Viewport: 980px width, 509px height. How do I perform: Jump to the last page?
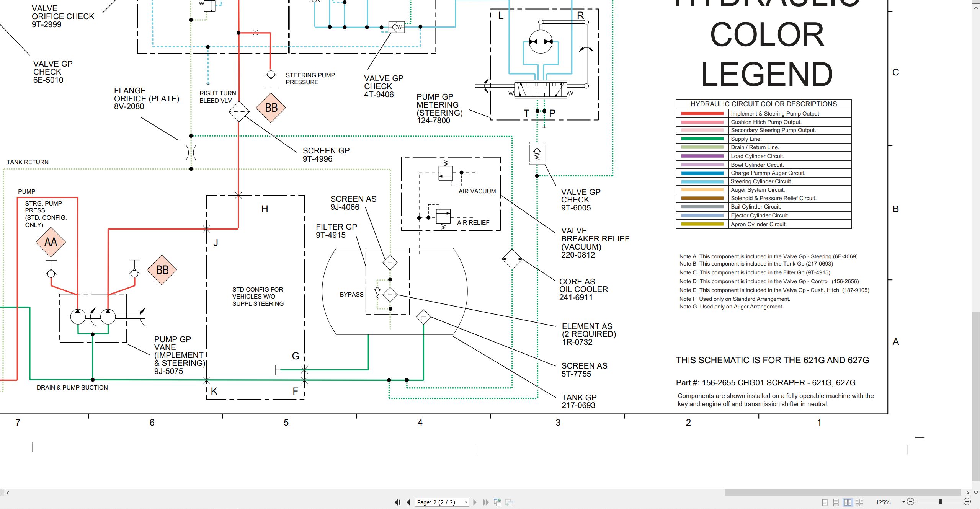[486, 502]
